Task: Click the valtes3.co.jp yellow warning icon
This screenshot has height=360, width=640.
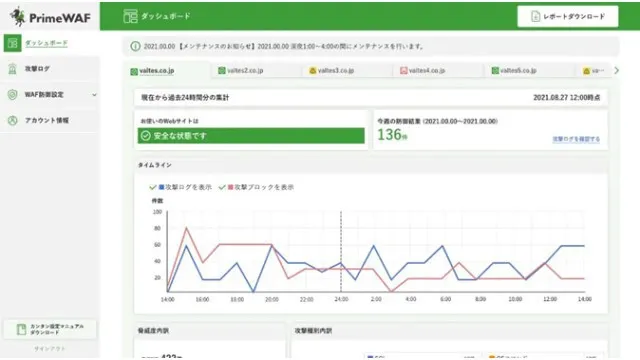Action: [313, 71]
